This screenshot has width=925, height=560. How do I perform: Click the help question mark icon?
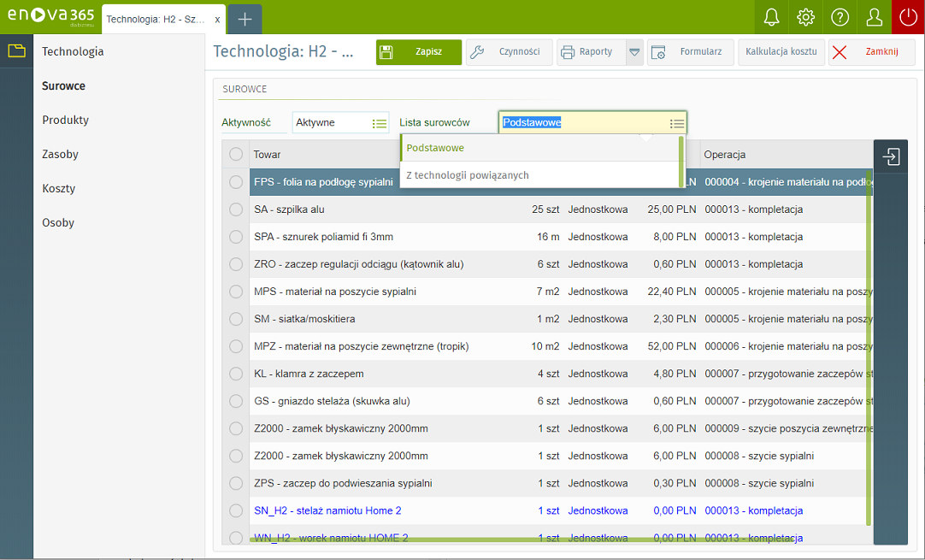coord(840,17)
